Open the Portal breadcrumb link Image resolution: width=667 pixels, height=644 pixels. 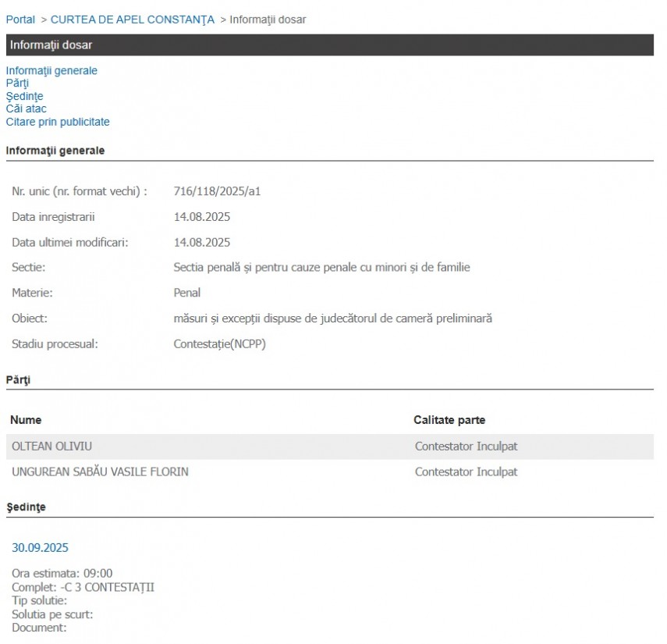coord(20,20)
